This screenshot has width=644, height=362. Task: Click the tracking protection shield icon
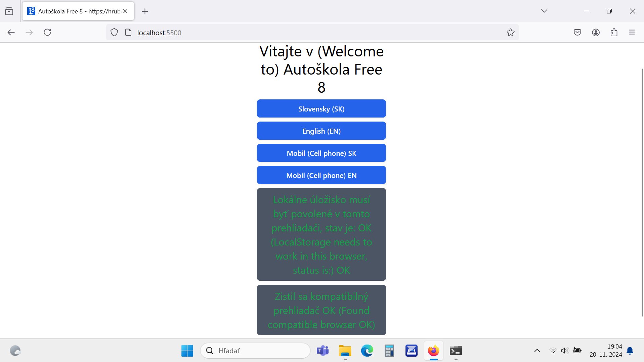[114, 32]
